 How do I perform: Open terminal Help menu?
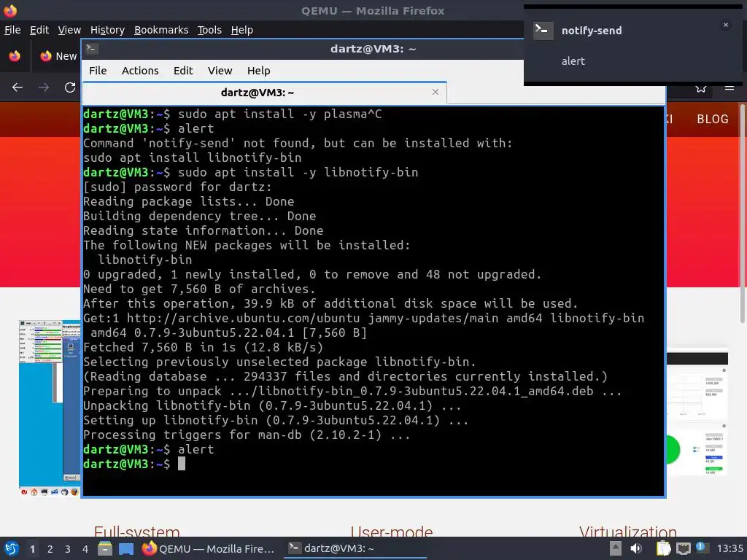259,71
